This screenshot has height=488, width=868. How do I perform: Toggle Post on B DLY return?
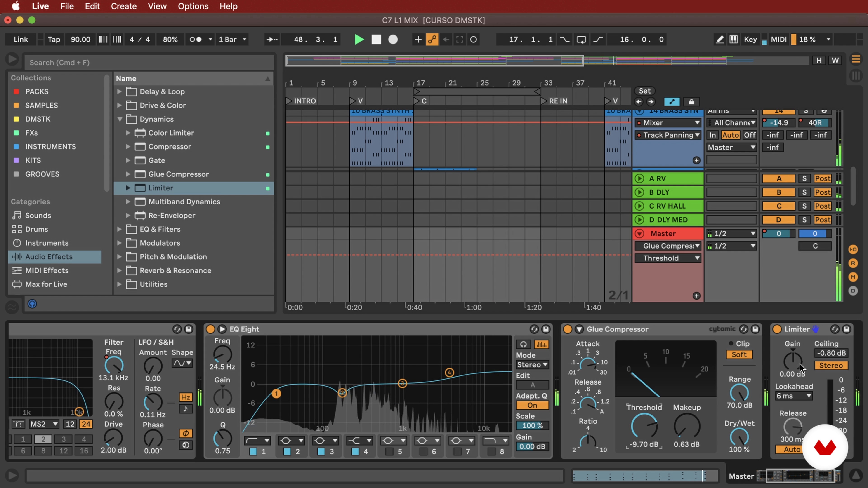point(823,192)
